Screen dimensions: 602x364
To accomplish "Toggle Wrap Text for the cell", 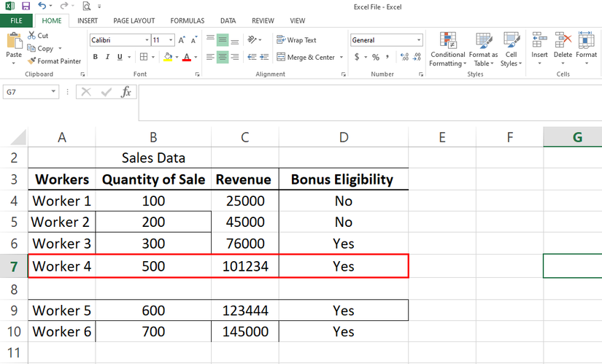I will (x=296, y=40).
